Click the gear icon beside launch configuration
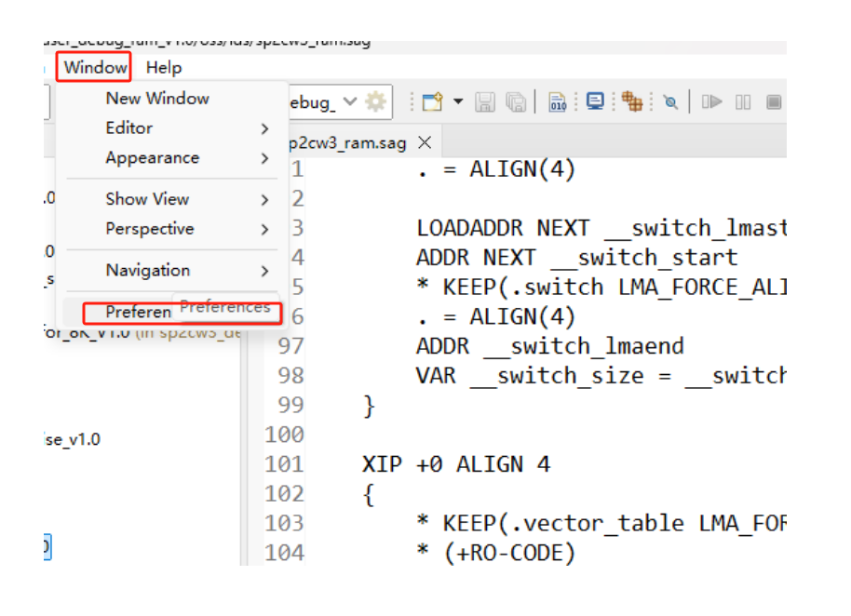 pyautogui.click(x=376, y=101)
